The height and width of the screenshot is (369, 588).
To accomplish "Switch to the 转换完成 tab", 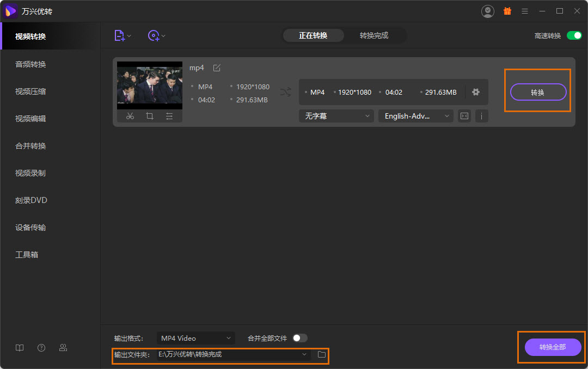I will (x=374, y=36).
